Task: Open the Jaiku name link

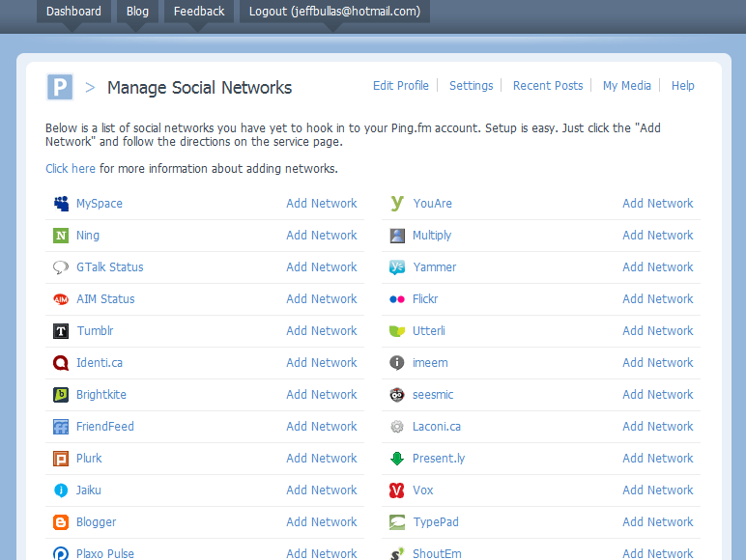Action: click(x=89, y=490)
